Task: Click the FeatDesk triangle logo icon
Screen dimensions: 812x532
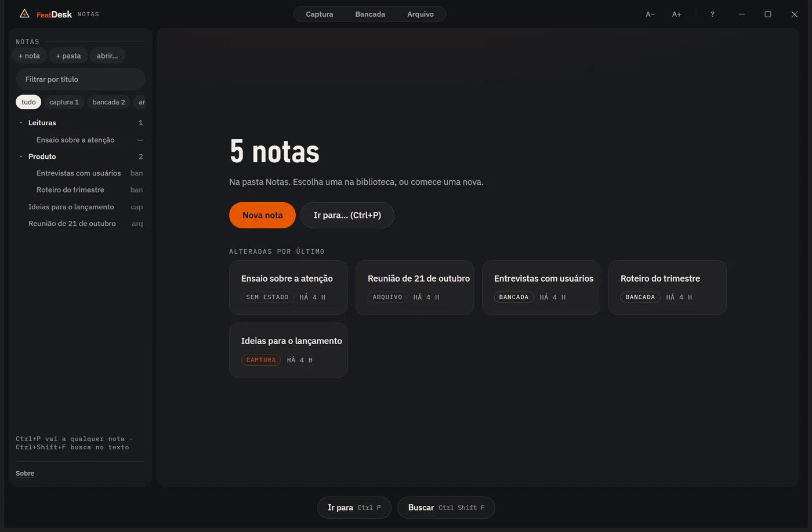Action: click(24, 13)
